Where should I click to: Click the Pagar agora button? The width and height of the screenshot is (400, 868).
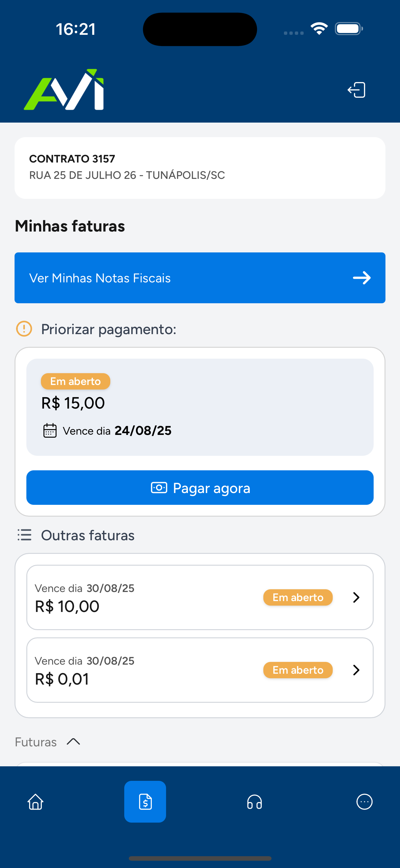[x=200, y=488]
